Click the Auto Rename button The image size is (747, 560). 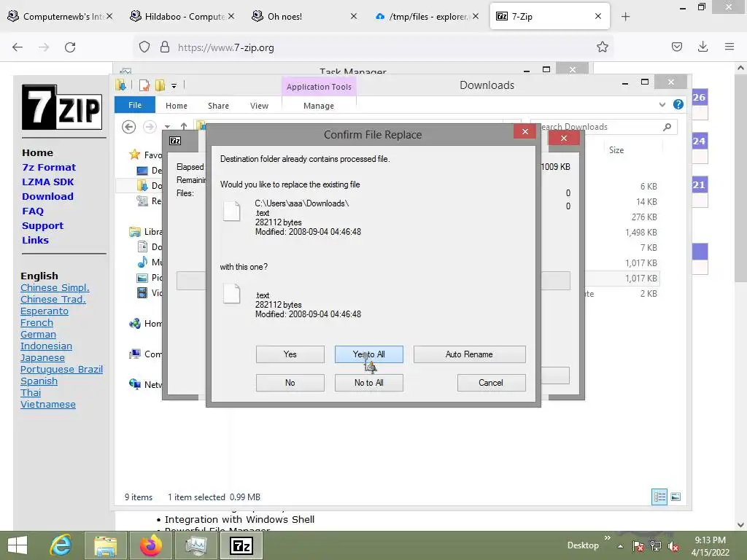coord(469,354)
